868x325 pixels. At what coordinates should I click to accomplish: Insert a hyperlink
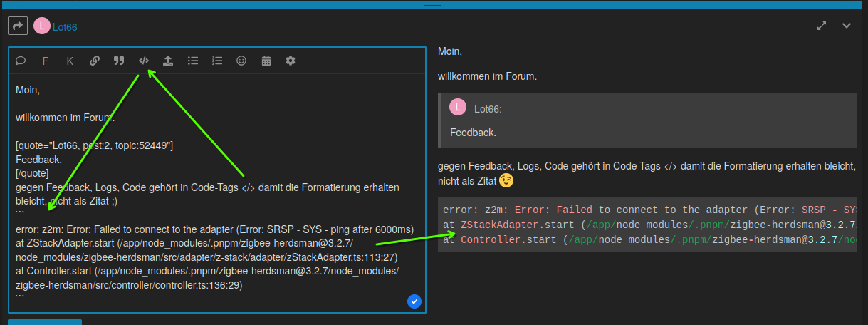pos(95,61)
